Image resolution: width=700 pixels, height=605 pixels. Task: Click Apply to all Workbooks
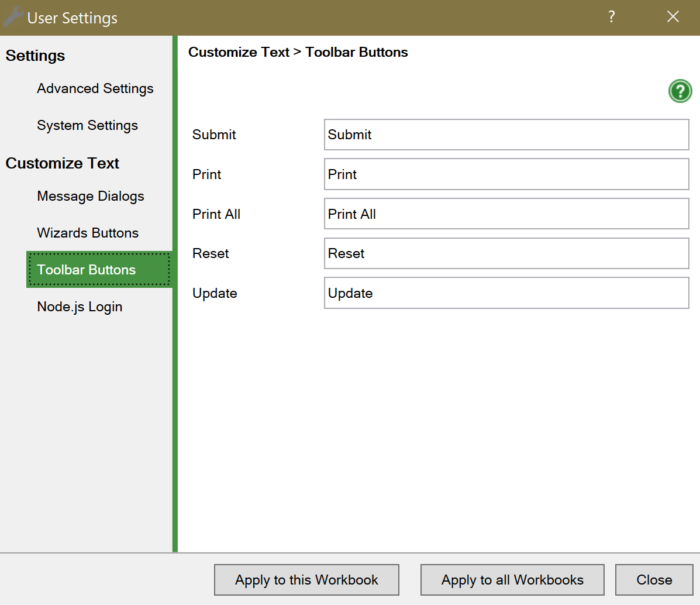[x=512, y=580]
